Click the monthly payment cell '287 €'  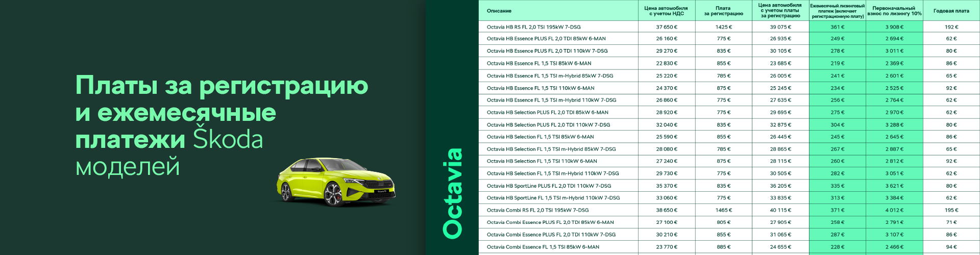pos(837,235)
